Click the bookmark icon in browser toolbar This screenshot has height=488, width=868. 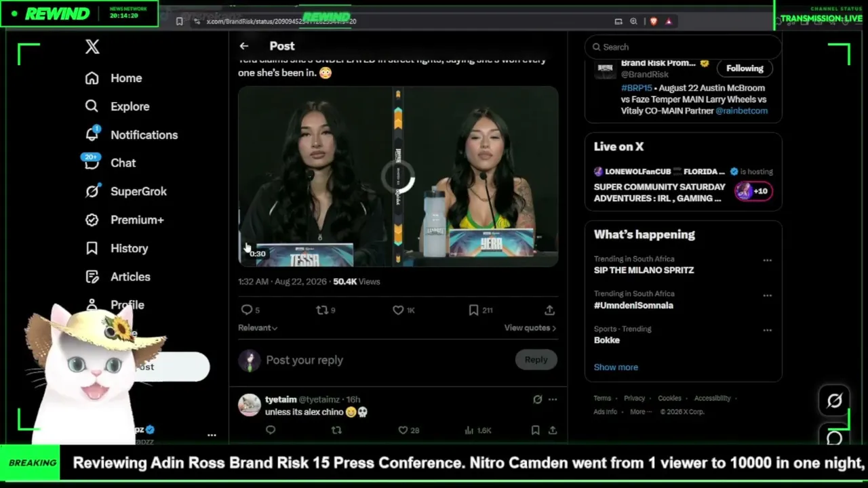pyautogui.click(x=179, y=21)
